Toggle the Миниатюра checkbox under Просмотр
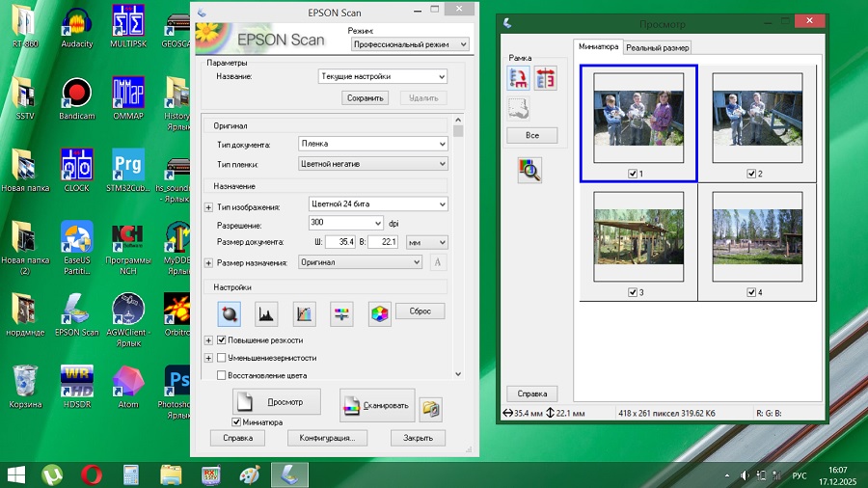 point(237,422)
